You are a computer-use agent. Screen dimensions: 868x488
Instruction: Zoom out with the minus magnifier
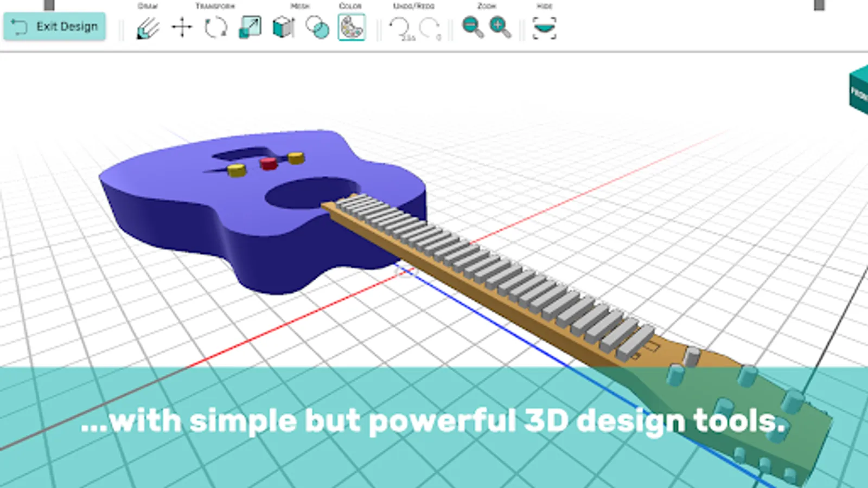(473, 27)
